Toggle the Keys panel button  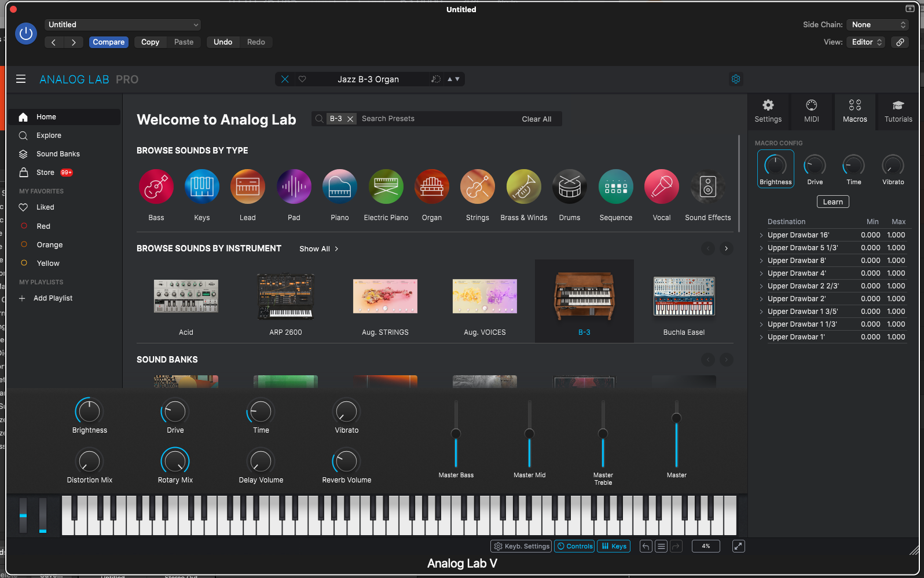[614, 546]
